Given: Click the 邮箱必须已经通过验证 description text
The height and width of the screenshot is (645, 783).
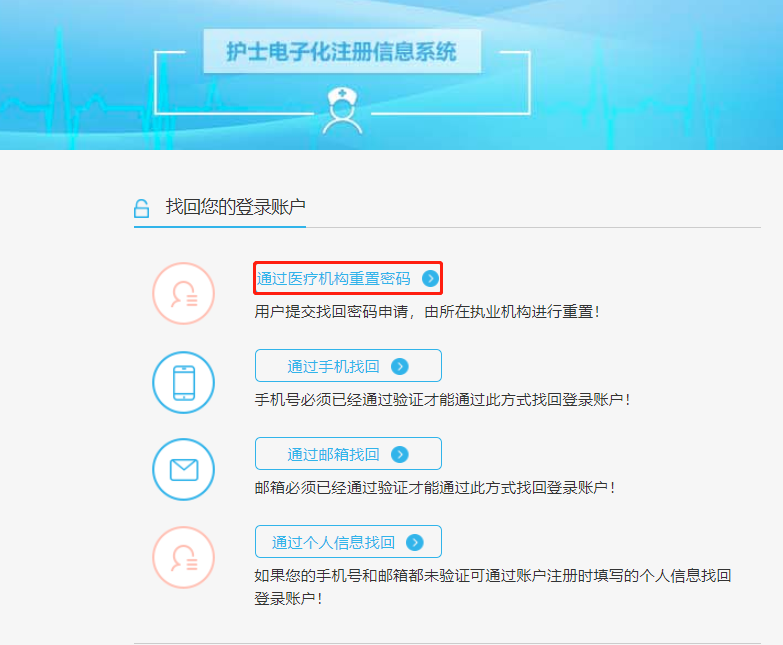Looking at the screenshot, I should 435,487.
